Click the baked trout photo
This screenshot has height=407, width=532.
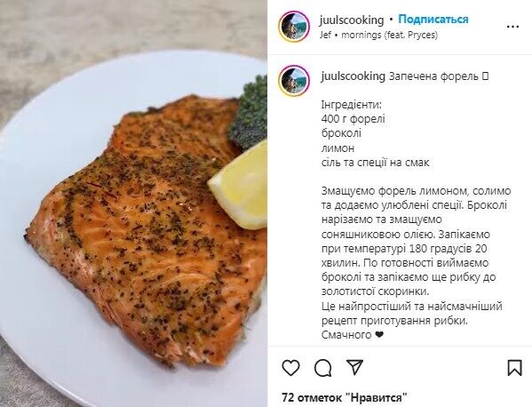(146, 231)
